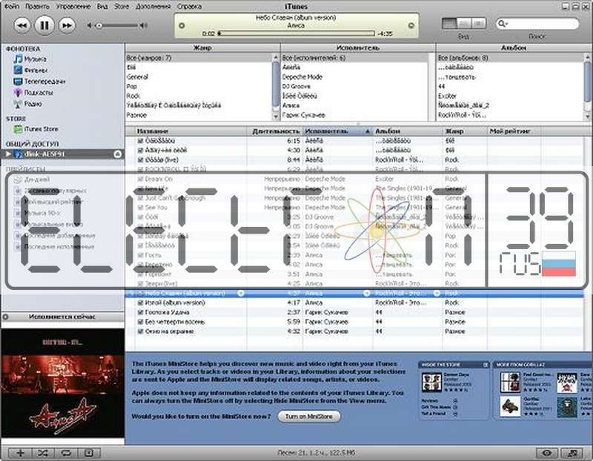Toggle repeat playback button
This screenshot has height=461, width=593.
click(x=66, y=453)
